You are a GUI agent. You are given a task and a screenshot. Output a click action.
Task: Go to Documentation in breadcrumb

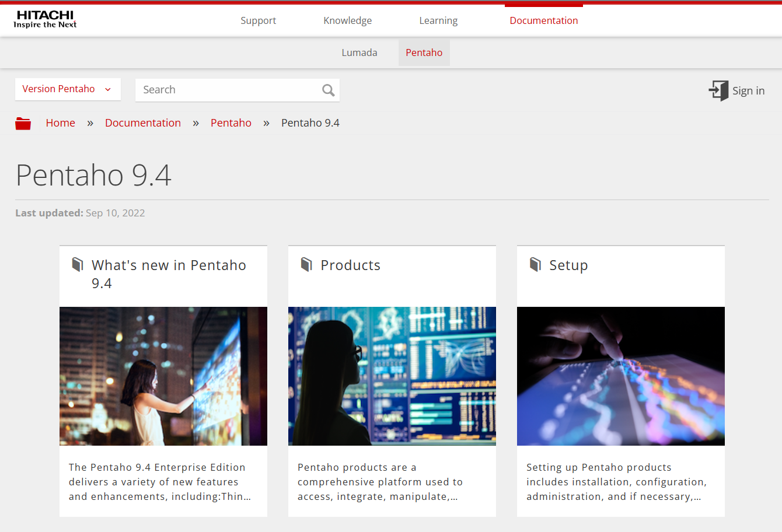(x=143, y=123)
